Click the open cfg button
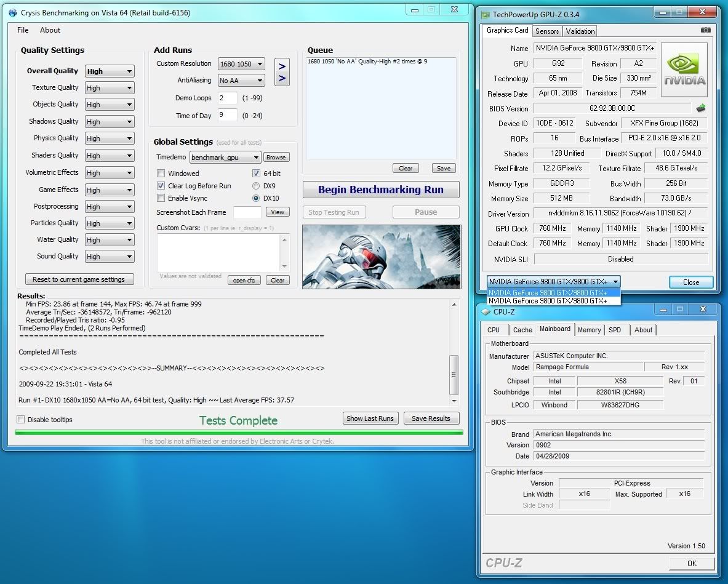Screen dimensions: 728x584 [x=244, y=280]
